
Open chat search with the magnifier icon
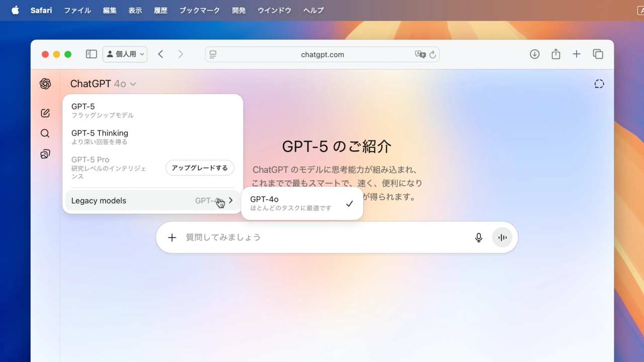tap(45, 133)
